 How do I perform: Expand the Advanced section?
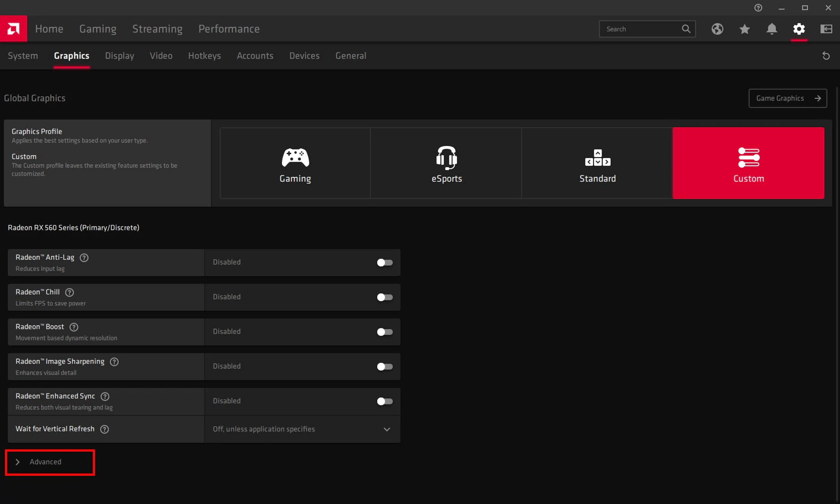45,462
